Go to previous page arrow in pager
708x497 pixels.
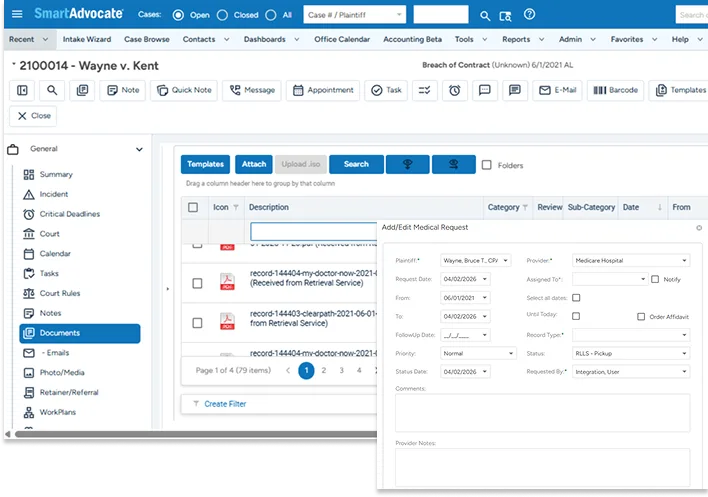click(288, 371)
